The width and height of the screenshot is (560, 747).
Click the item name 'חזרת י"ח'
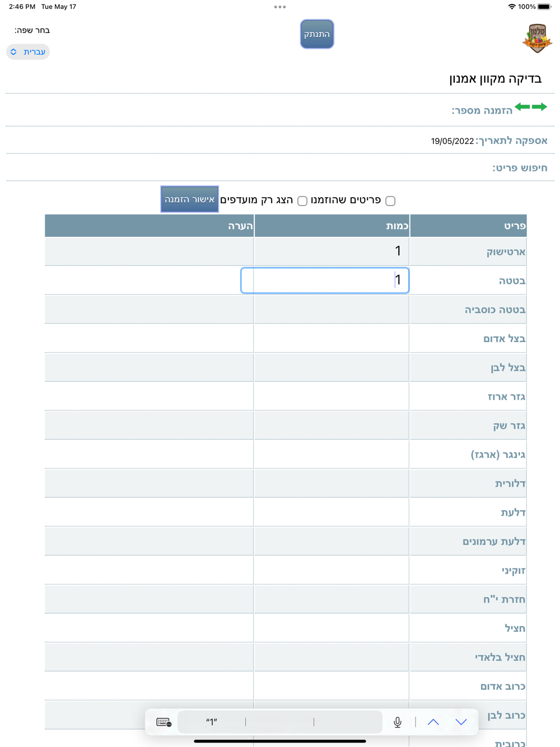[505, 599]
